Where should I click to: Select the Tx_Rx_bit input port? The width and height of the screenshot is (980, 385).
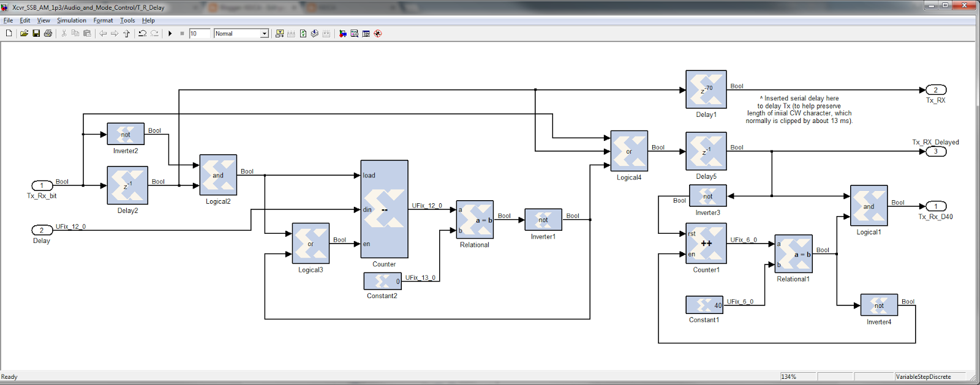point(42,185)
